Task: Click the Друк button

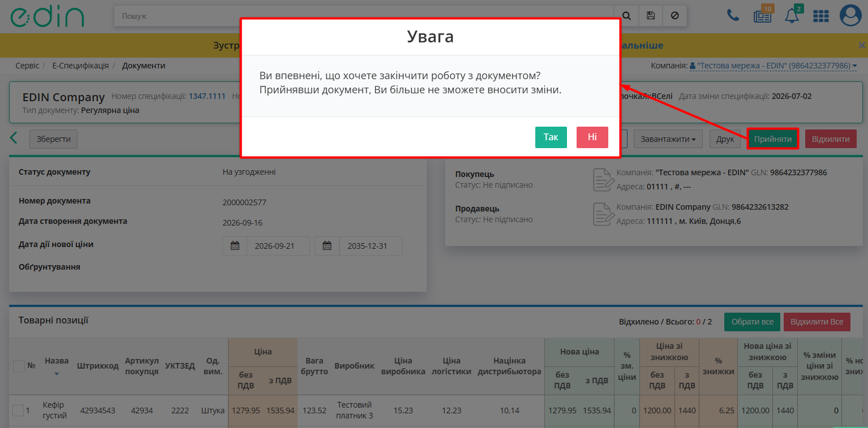Action: point(725,139)
